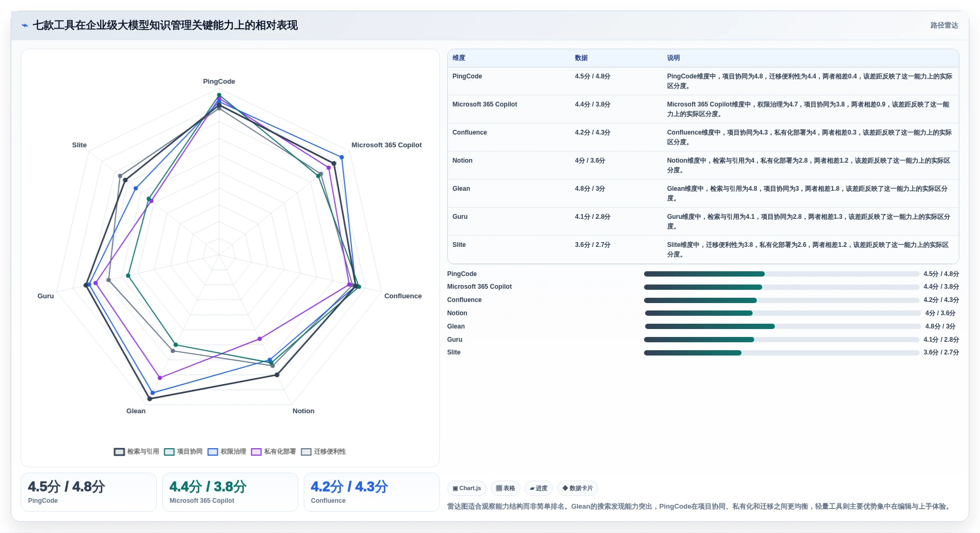The width and height of the screenshot is (980, 533).
Task: Click the Glean axis label on the radar
Action: point(136,411)
